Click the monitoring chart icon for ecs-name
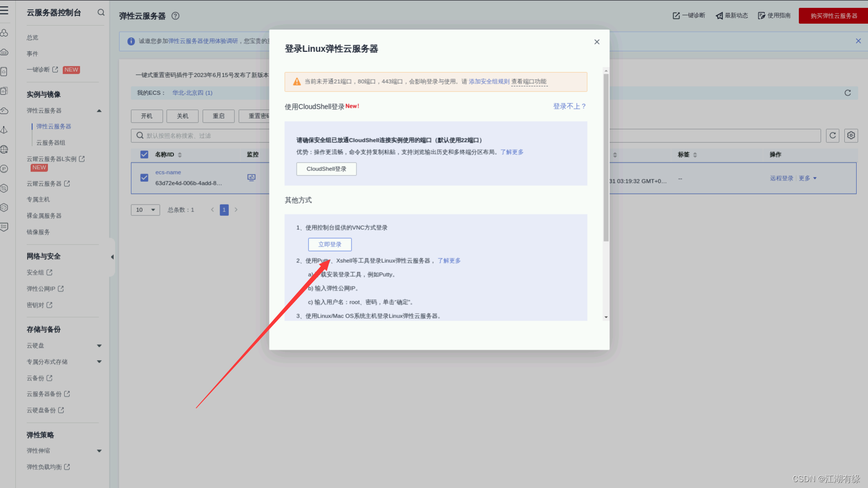The width and height of the screenshot is (868, 488). pyautogui.click(x=252, y=177)
